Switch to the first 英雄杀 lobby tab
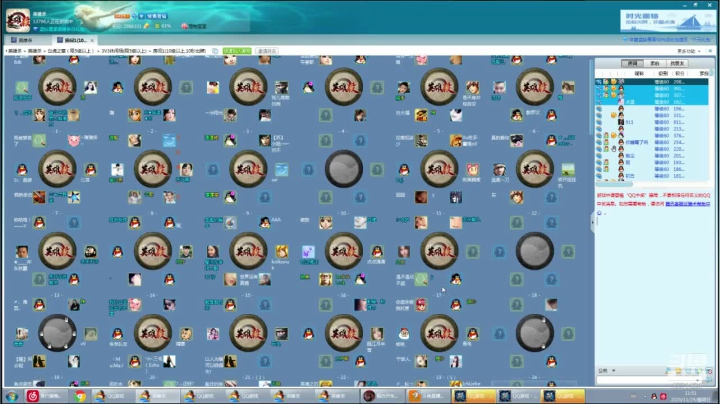This screenshot has width=720, height=404. (23, 40)
